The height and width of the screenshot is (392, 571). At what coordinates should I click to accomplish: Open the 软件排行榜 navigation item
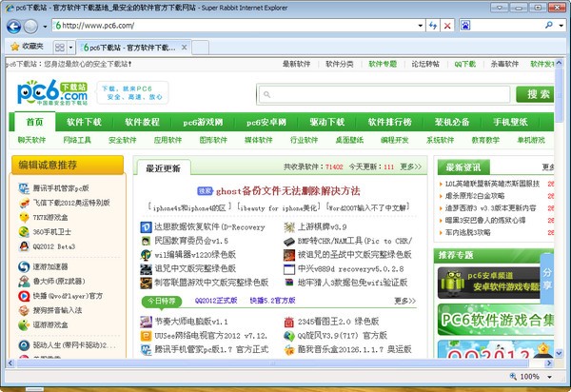389,122
